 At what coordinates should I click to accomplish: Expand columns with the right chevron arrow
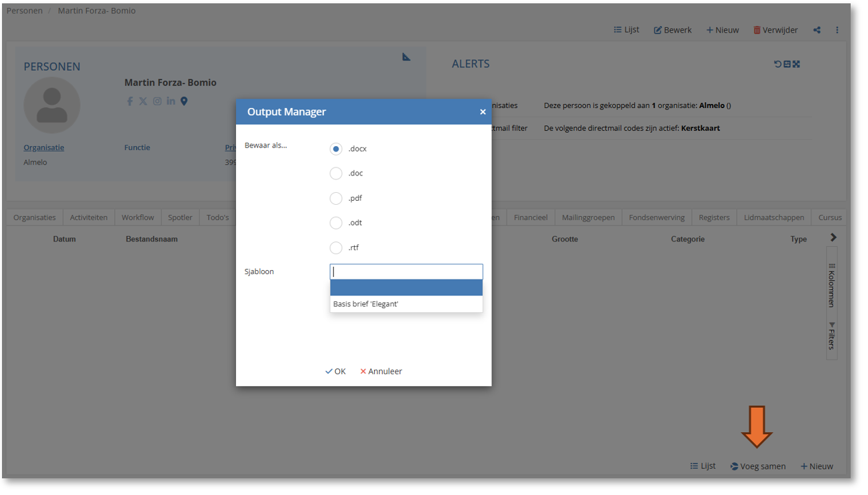[833, 237]
